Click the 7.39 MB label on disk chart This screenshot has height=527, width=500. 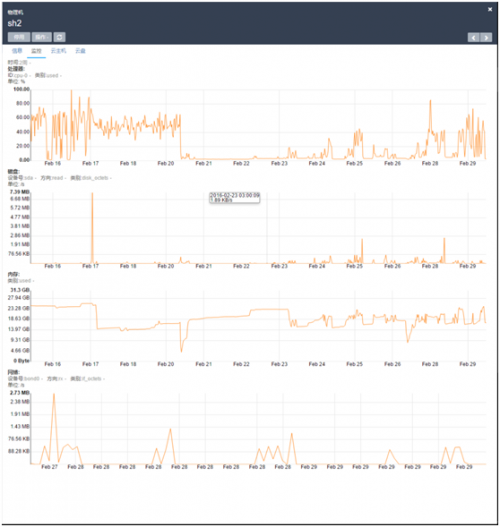[x=20, y=192]
